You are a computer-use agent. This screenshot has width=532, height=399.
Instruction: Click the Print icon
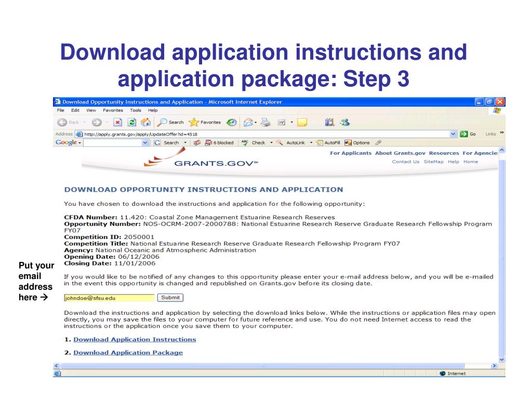point(265,123)
